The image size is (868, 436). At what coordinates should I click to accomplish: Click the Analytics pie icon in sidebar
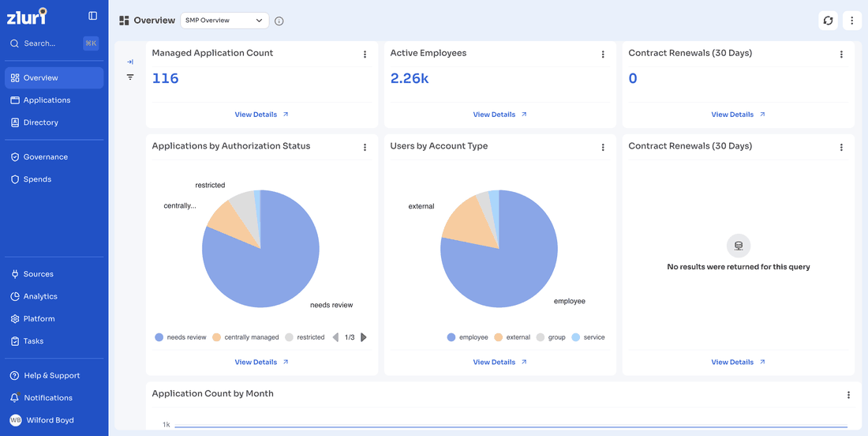point(15,296)
